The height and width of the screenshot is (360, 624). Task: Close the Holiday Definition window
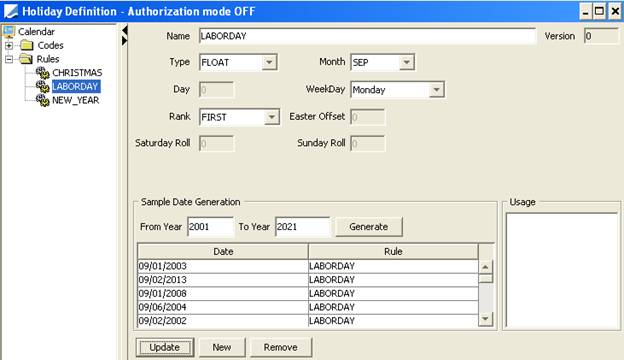pyautogui.click(x=614, y=12)
